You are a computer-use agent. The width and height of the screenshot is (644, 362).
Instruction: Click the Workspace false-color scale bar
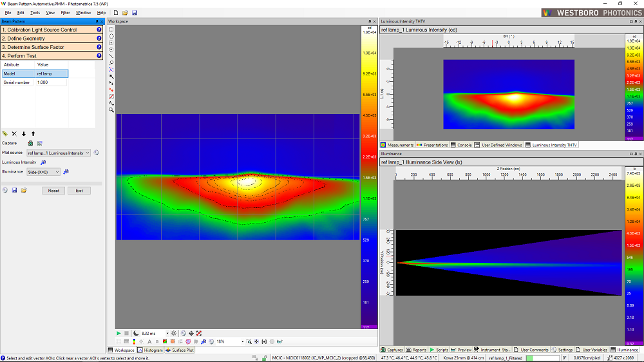click(x=369, y=178)
